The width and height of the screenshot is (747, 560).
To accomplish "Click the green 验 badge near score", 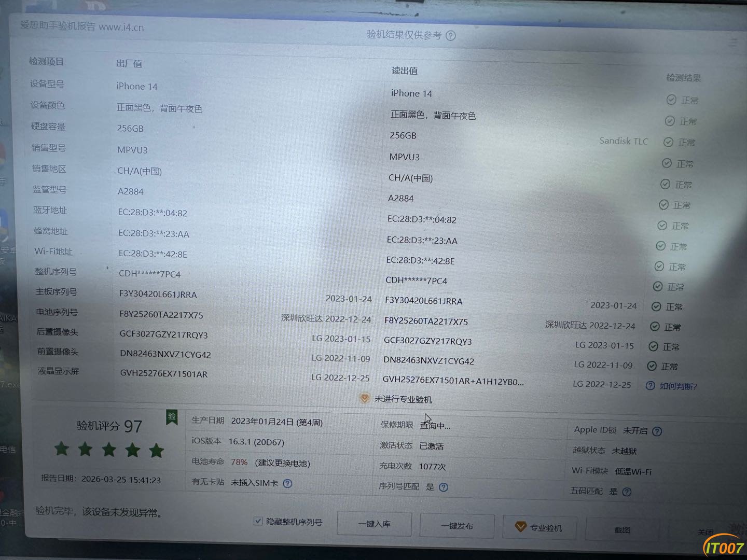I will (x=172, y=417).
